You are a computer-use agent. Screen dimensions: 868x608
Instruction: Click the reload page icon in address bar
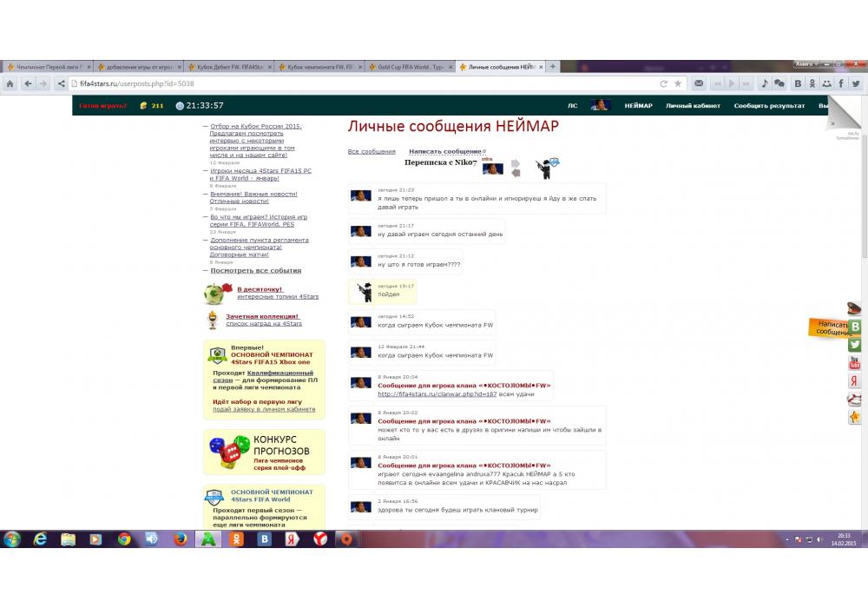pyautogui.click(x=664, y=83)
